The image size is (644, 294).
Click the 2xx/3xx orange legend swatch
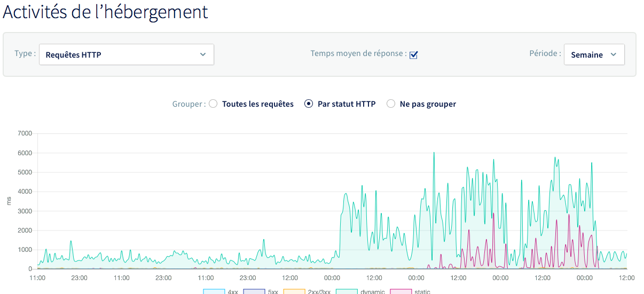coord(293,291)
